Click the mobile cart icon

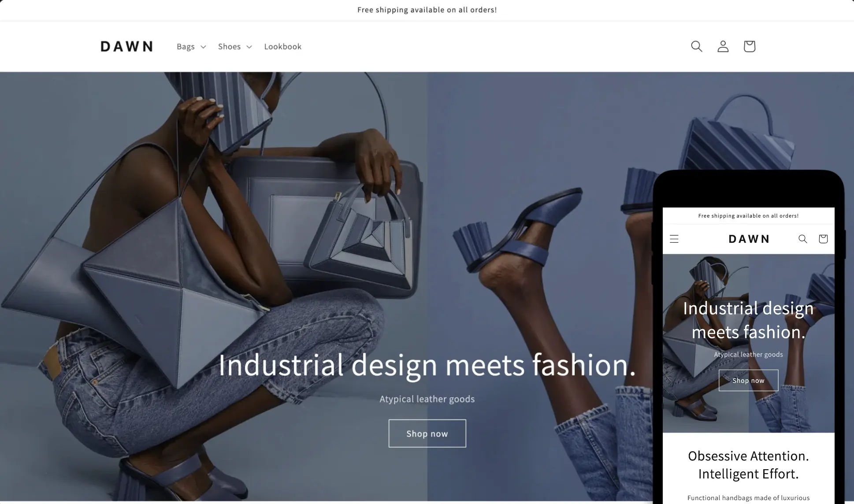click(x=823, y=239)
